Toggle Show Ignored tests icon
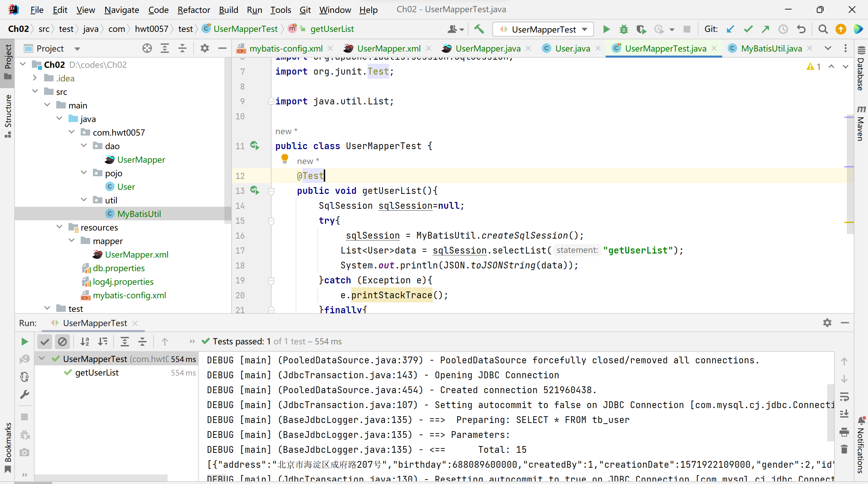 [62, 342]
